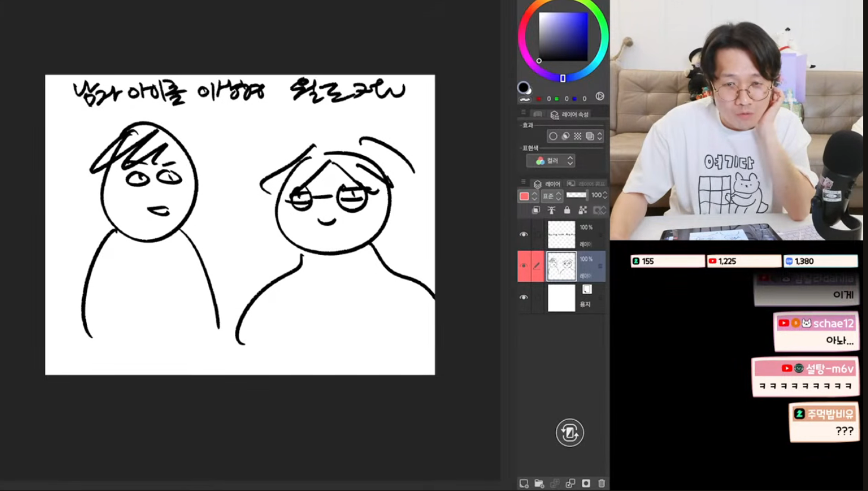The width and height of the screenshot is (868, 491).
Task: Click the color wheel play arrow icon
Action: (x=600, y=96)
